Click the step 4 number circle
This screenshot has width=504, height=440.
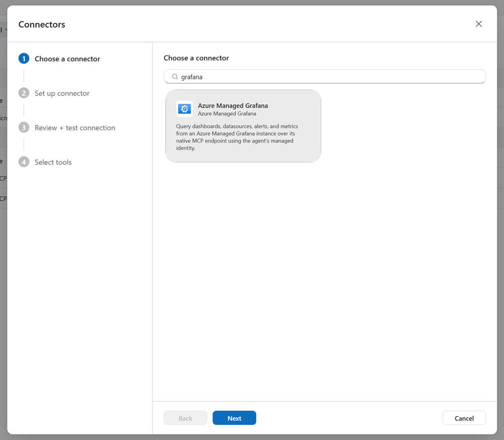point(24,162)
